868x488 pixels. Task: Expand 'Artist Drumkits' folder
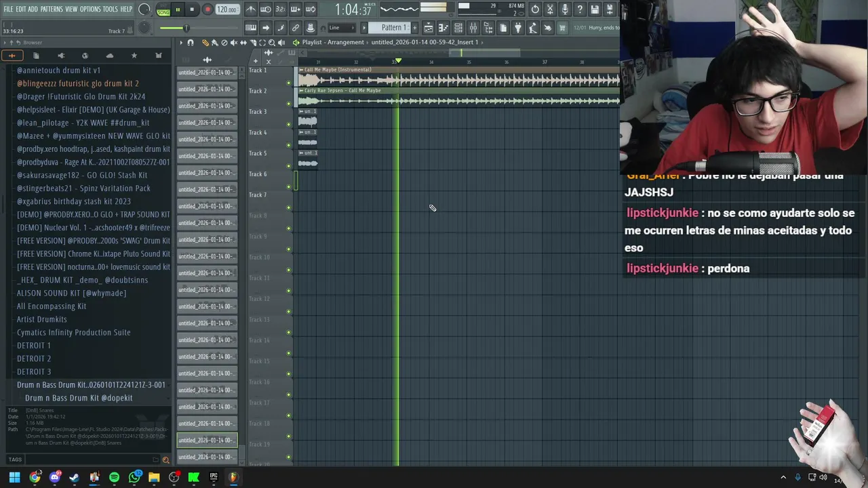pos(41,319)
